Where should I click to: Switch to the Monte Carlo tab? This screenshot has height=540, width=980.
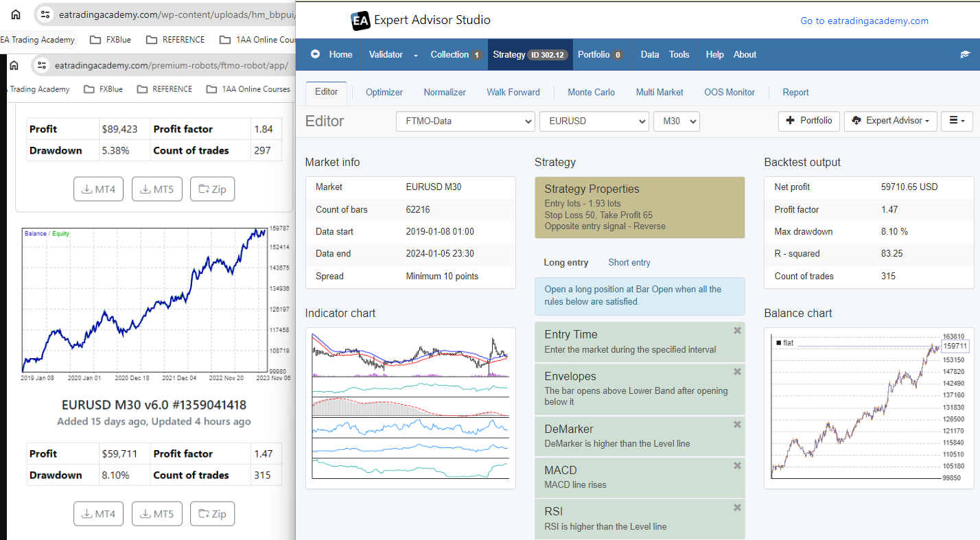coord(592,92)
